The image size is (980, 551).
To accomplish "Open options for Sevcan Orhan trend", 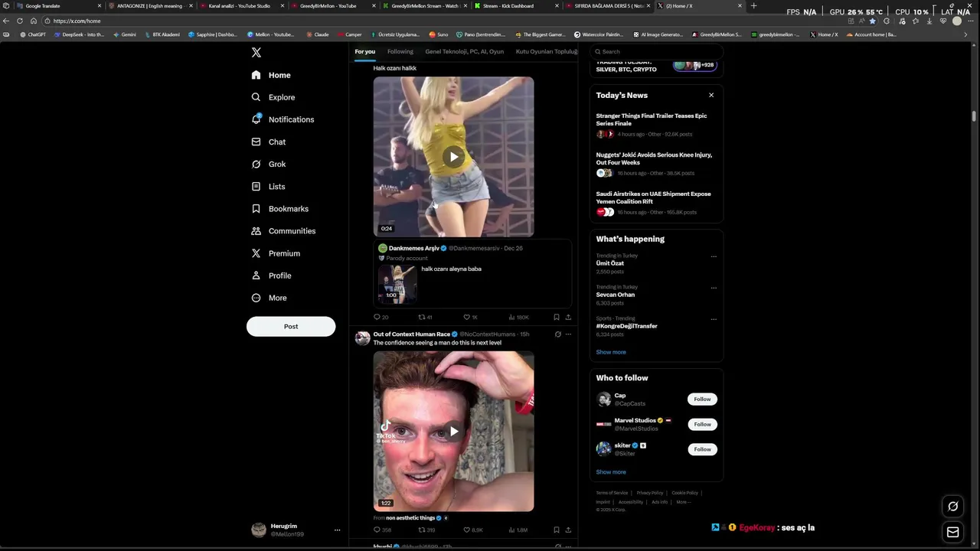I will click(x=714, y=288).
